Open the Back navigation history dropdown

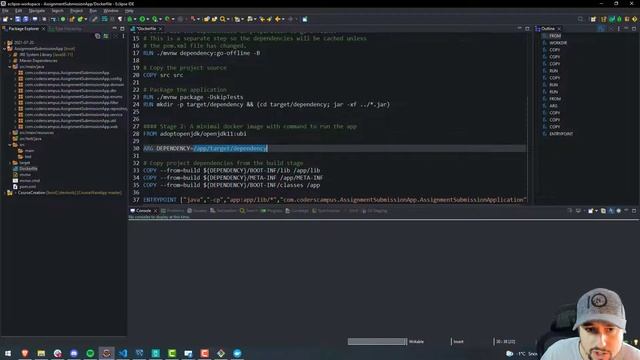pos(283,19)
